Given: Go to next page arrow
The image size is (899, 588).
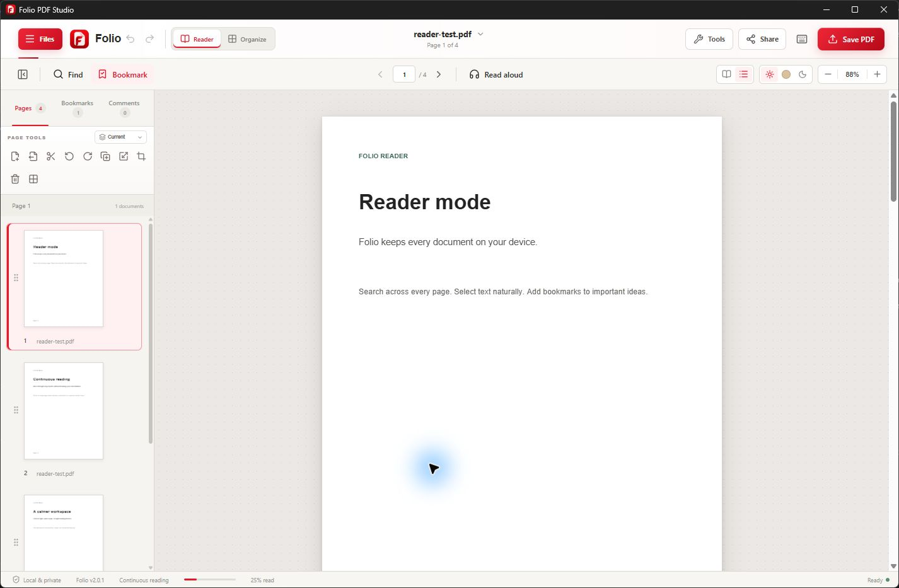Looking at the screenshot, I should [x=439, y=74].
